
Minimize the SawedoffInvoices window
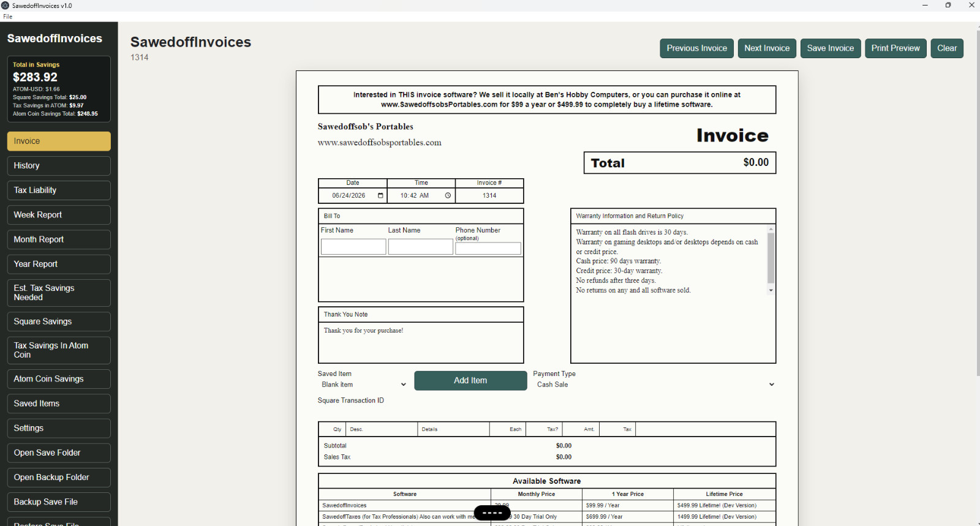(x=925, y=6)
